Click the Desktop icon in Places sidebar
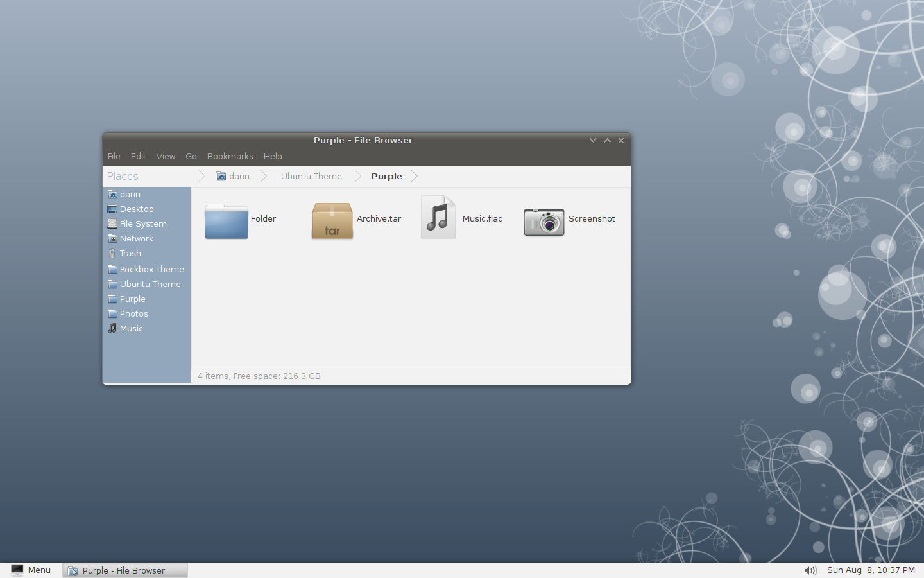Image resolution: width=924 pixels, height=578 pixels. click(112, 209)
